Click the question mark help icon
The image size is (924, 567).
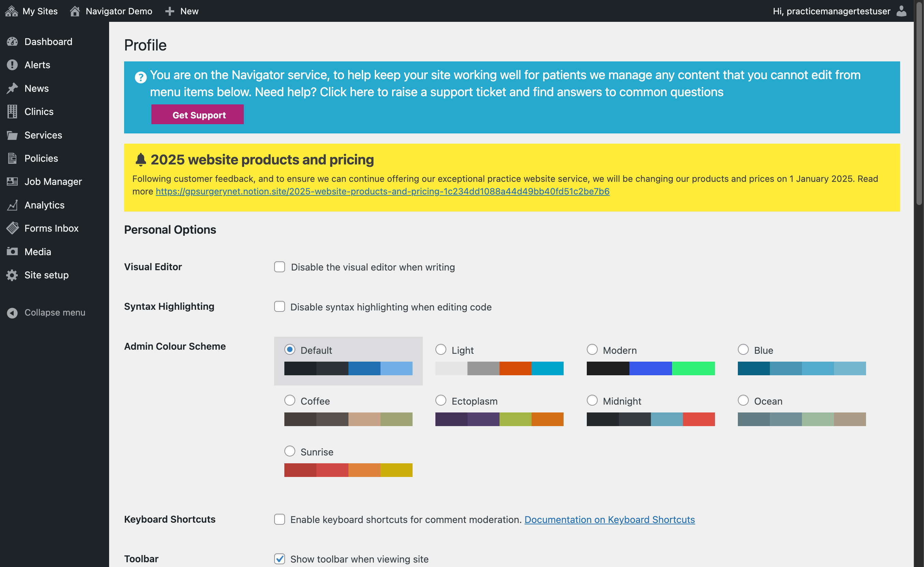[x=140, y=77]
